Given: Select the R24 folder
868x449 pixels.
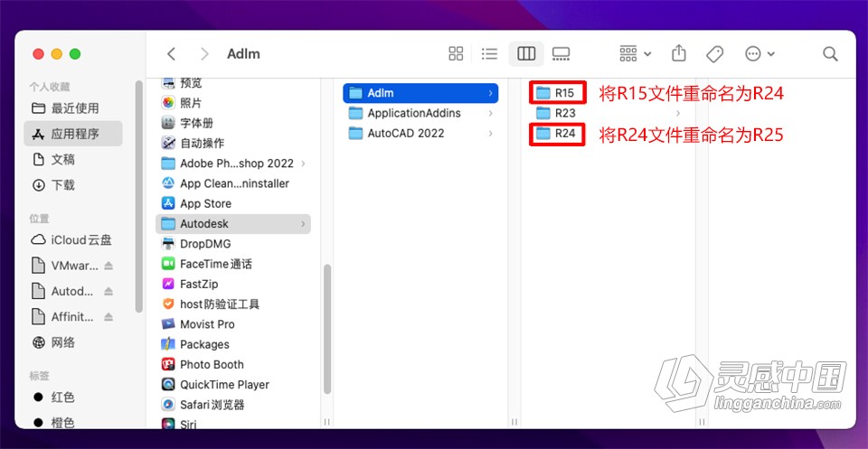Looking at the screenshot, I should [x=557, y=134].
